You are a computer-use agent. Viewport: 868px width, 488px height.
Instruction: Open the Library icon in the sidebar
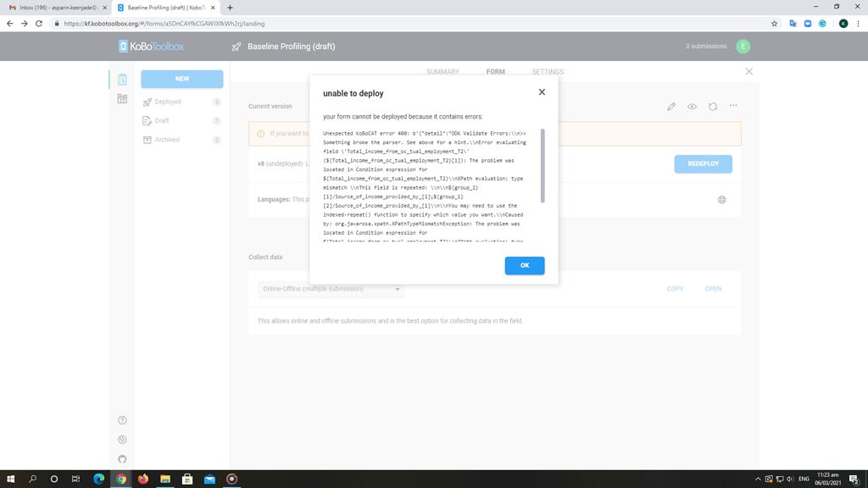pyautogui.click(x=121, y=100)
